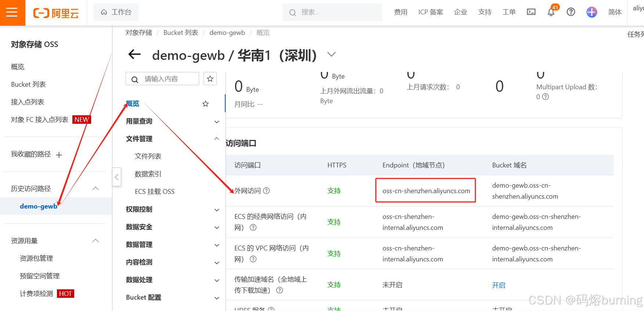644x311 pixels.
Task: Open 接入点列表 in the sidebar
Action: [28, 102]
